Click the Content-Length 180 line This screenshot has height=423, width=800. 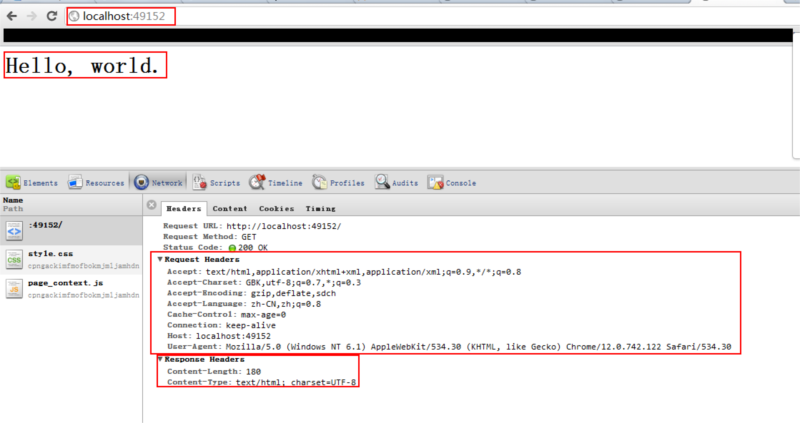point(214,372)
